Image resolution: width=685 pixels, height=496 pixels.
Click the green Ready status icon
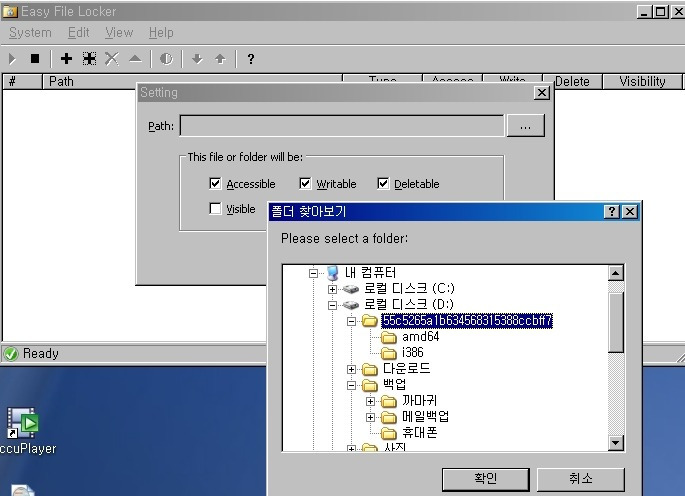[11, 354]
